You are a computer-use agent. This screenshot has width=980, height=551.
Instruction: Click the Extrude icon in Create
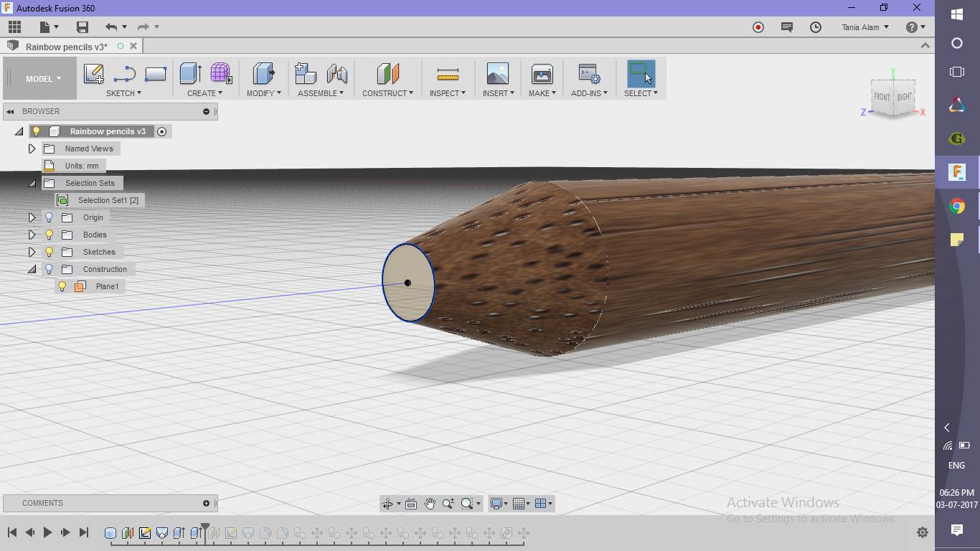click(x=190, y=74)
